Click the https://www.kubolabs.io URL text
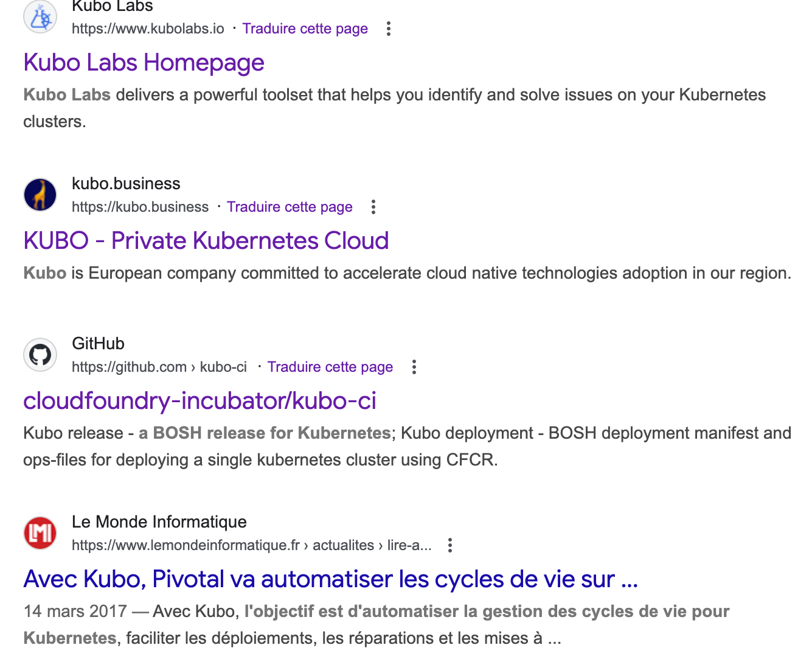 click(x=148, y=29)
